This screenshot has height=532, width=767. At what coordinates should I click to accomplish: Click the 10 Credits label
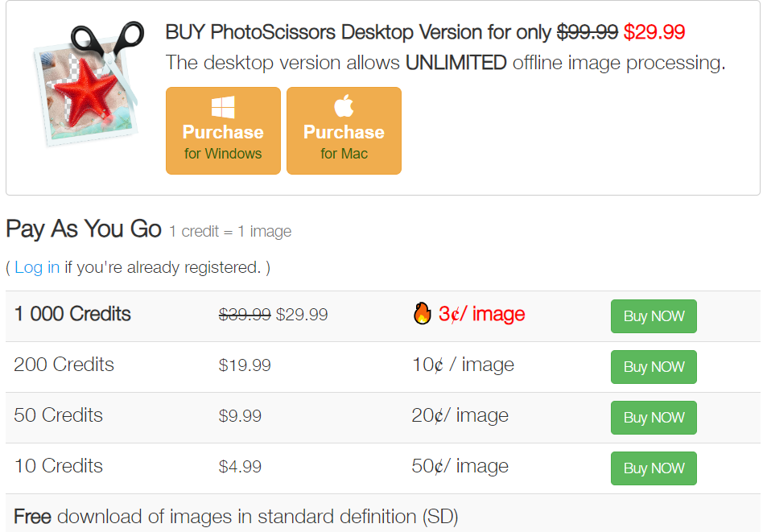pyautogui.click(x=59, y=466)
